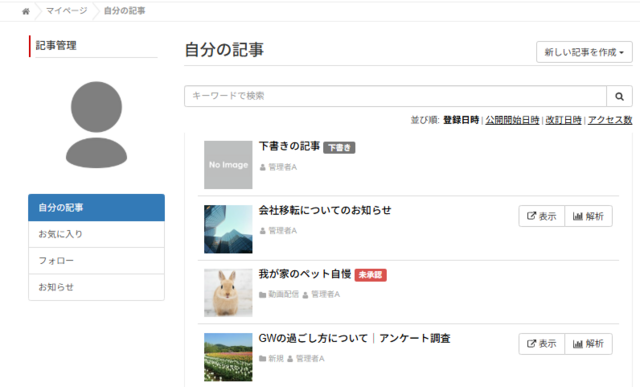Focus the キーワードで検索 search field

point(395,96)
